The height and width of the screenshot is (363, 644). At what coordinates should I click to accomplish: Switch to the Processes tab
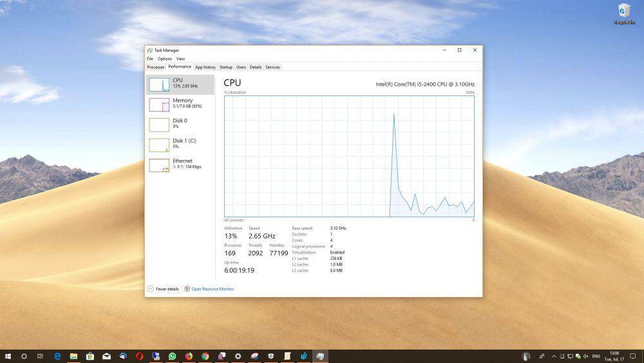click(x=156, y=67)
